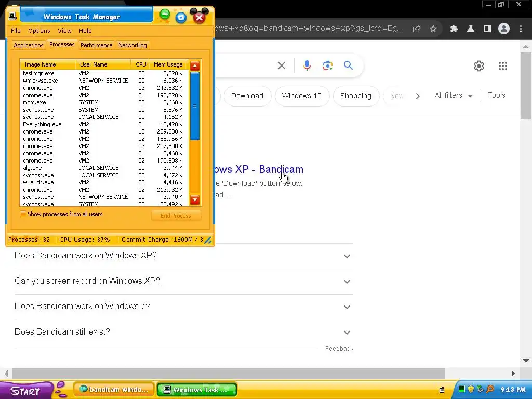The height and width of the screenshot is (399, 532).
Task: Click the Windows 10 filter chip
Action: [x=302, y=96]
